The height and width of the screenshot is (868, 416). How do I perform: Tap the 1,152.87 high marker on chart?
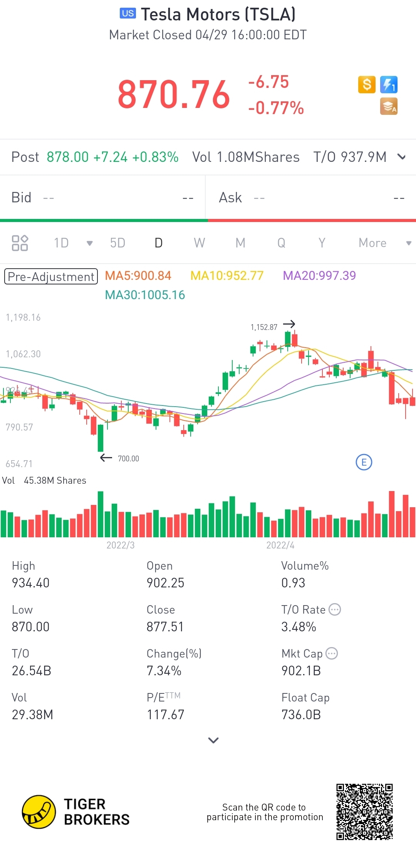[264, 327]
